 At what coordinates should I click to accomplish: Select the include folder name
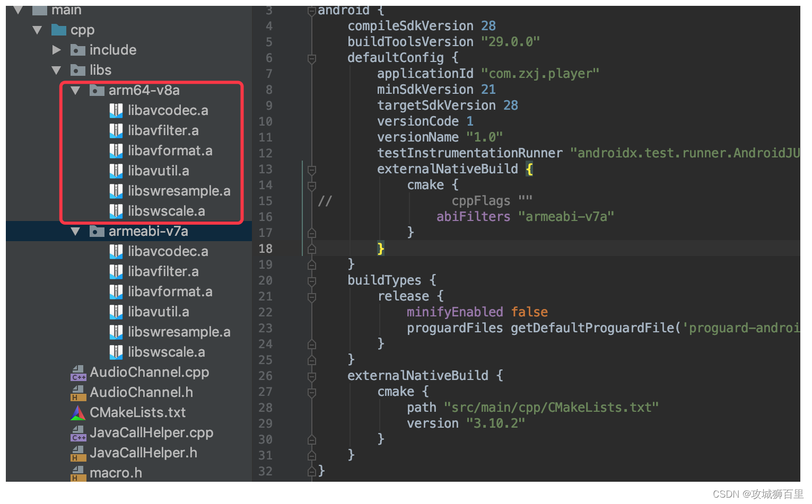click(x=113, y=50)
